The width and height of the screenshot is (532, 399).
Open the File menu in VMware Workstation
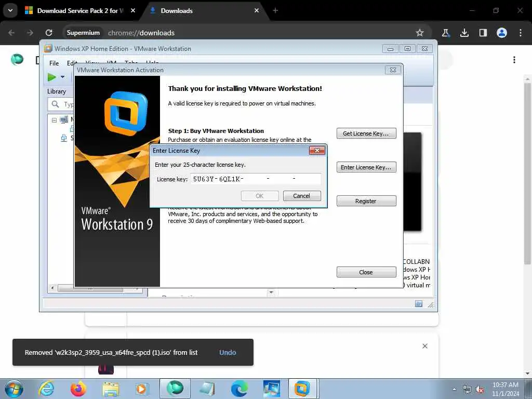point(54,63)
